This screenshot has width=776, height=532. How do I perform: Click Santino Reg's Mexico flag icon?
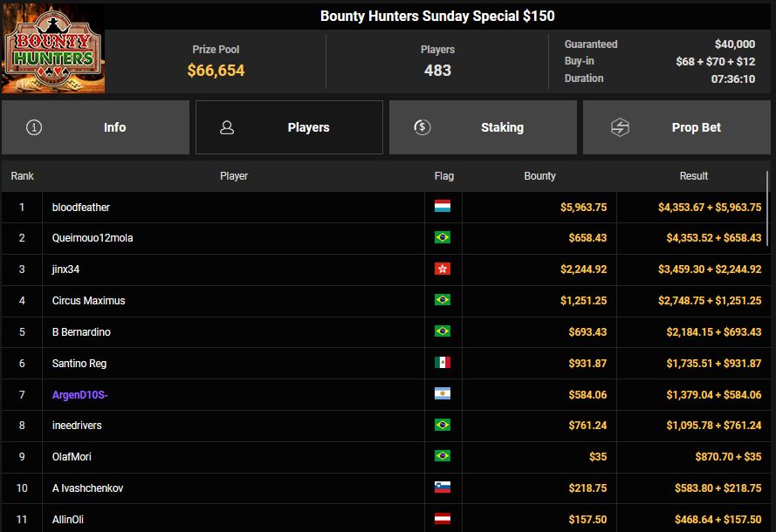[x=443, y=364]
